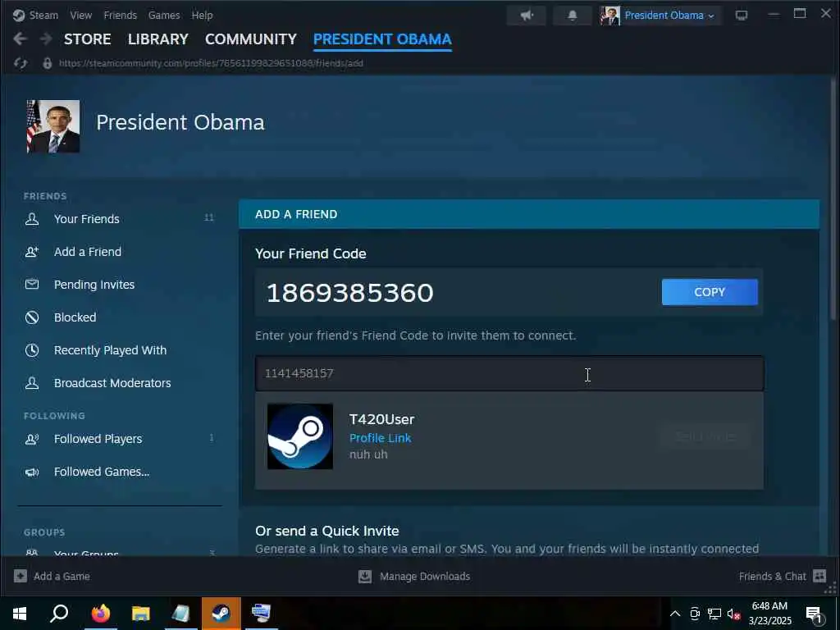Open the Friends menu

[120, 15]
